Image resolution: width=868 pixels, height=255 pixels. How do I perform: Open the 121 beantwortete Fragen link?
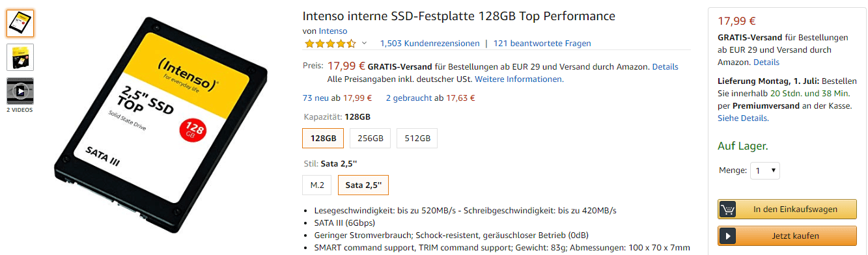coord(542,44)
